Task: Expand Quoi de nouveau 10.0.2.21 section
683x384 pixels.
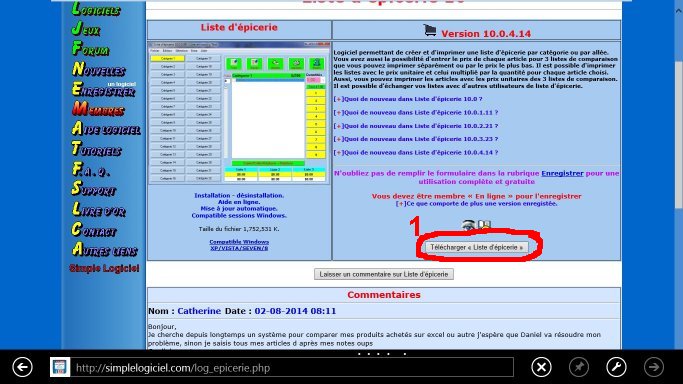Action: pos(416,126)
